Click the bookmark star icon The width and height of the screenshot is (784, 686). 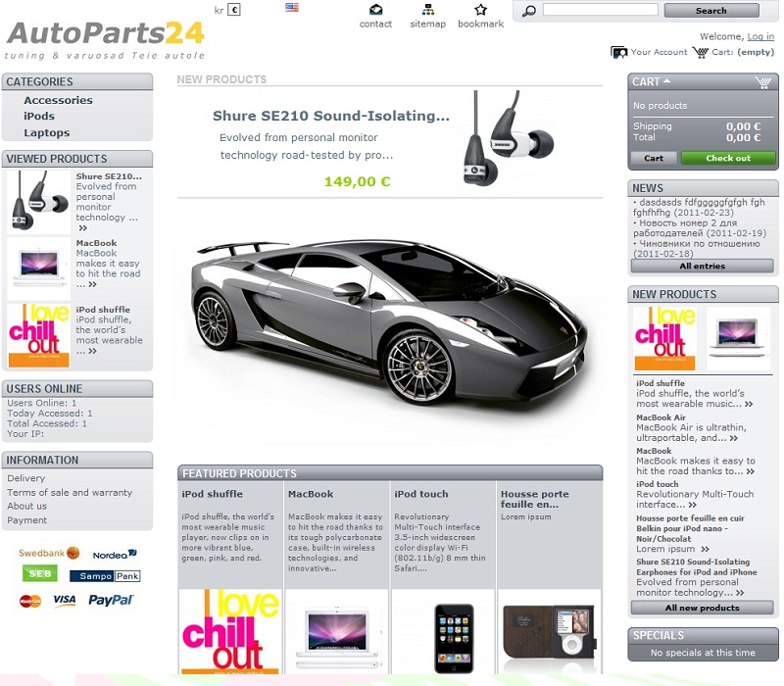480,9
